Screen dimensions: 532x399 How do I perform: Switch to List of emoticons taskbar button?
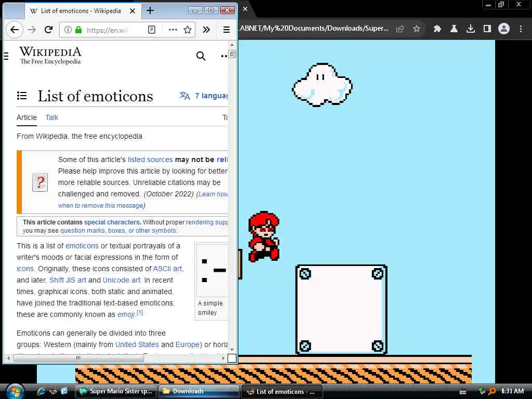tap(282, 392)
